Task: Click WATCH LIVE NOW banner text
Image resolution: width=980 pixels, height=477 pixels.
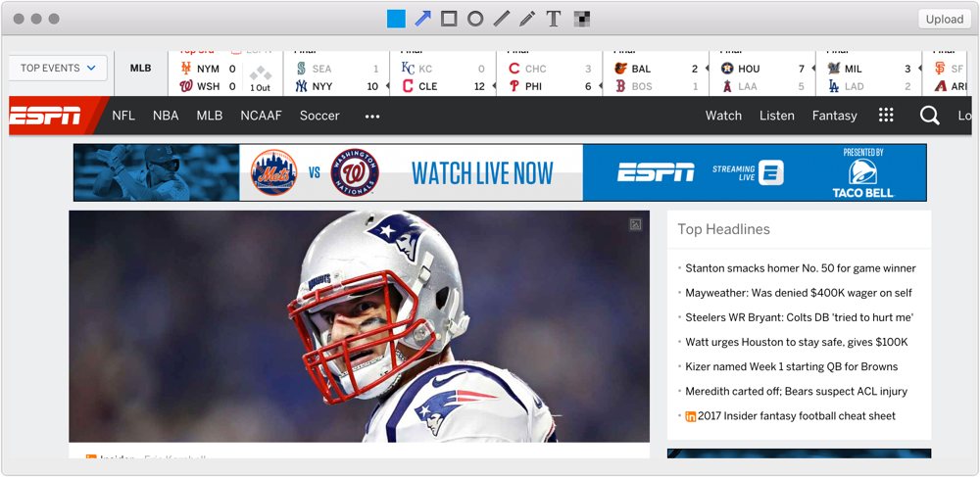Action: pyautogui.click(x=482, y=173)
